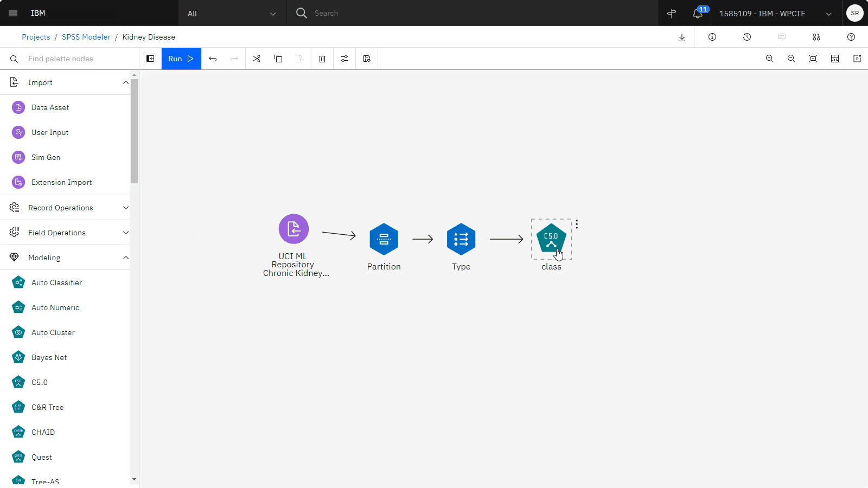This screenshot has width=868, height=488.
Task: Open the main hamburger menu
Action: pos(13,13)
